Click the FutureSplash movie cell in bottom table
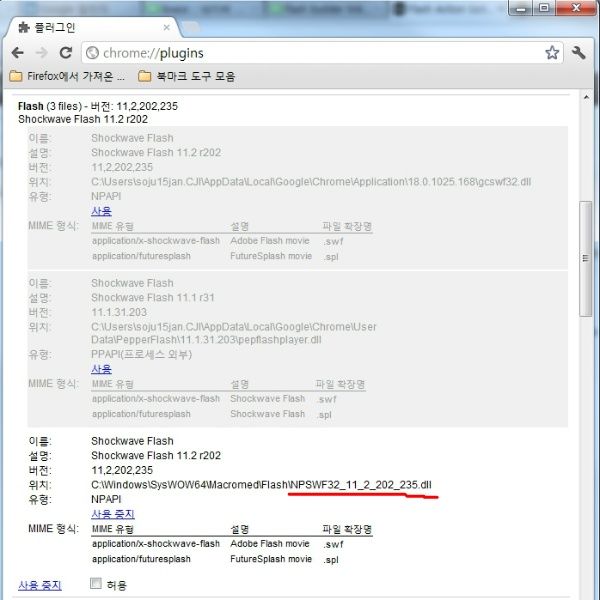This screenshot has height=600, width=600. coord(271,559)
